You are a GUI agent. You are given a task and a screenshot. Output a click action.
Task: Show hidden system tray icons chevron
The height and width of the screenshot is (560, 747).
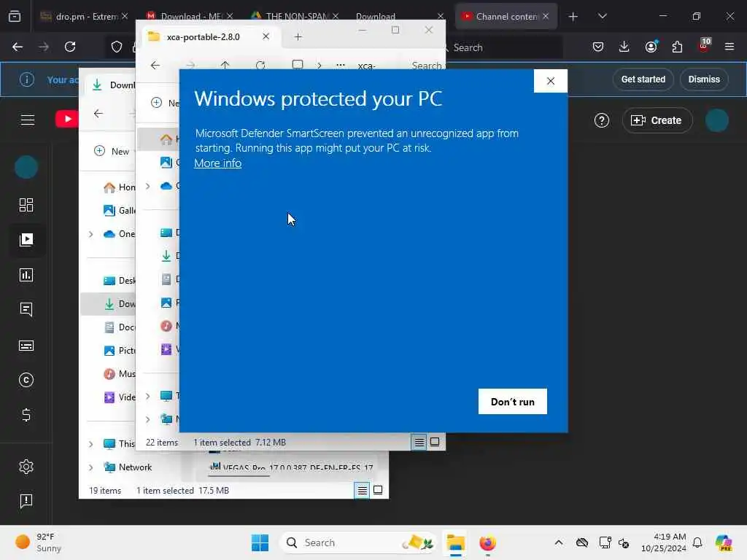point(558,542)
